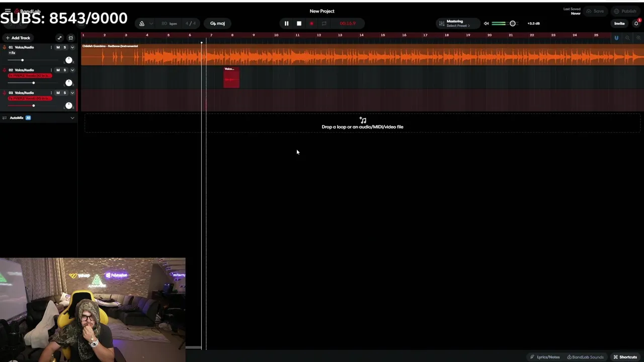Add a new track
This screenshot has height=362, width=644.
18,38
